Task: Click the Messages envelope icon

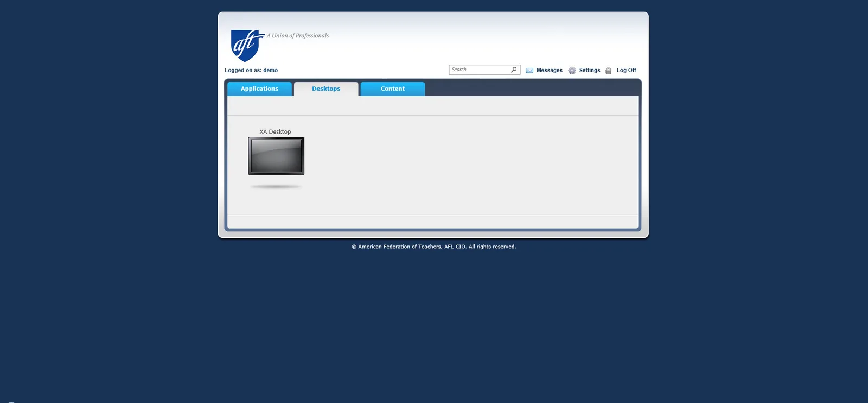Action: (529, 71)
